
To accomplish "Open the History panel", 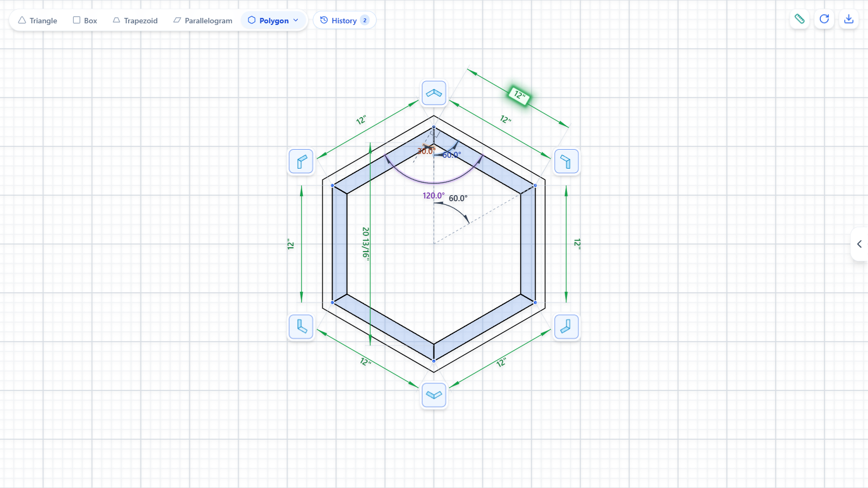I will pos(344,21).
